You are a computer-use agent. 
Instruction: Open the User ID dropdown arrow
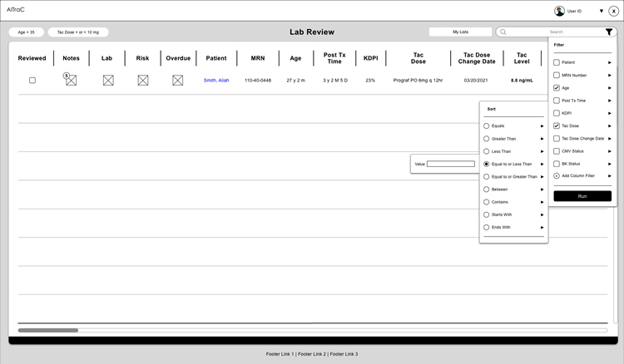point(602,11)
